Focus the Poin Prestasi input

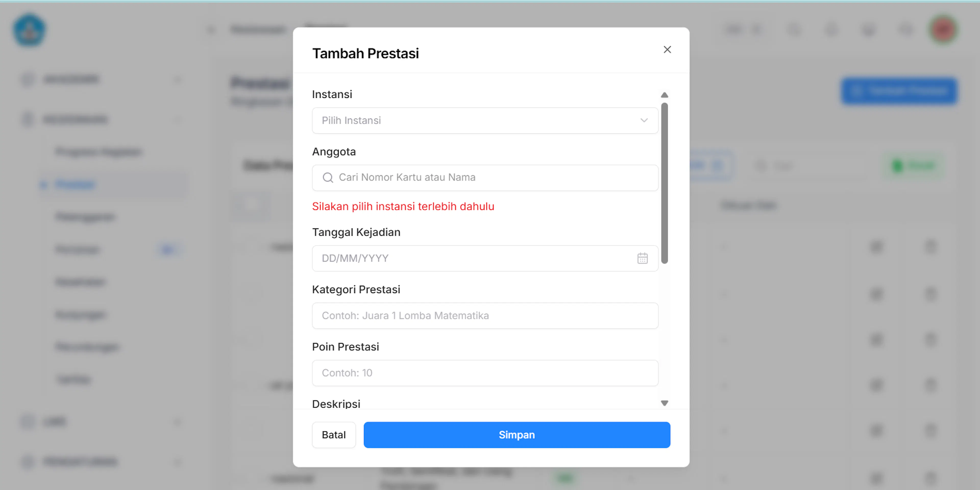coord(485,373)
